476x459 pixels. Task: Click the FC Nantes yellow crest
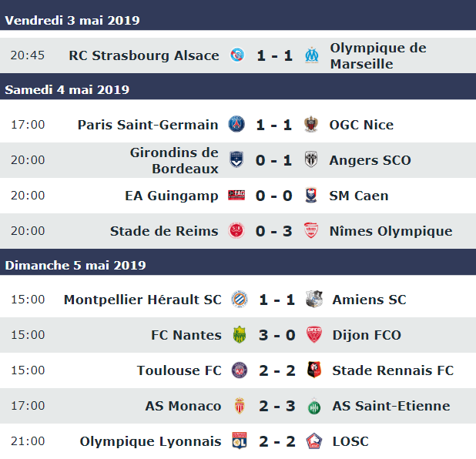click(240, 335)
